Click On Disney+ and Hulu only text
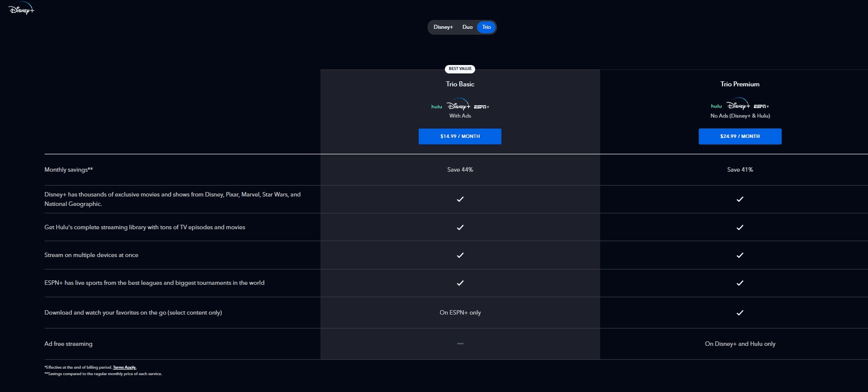Screen dimensions: 868x392 pyautogui.click(x=740, y=344)
